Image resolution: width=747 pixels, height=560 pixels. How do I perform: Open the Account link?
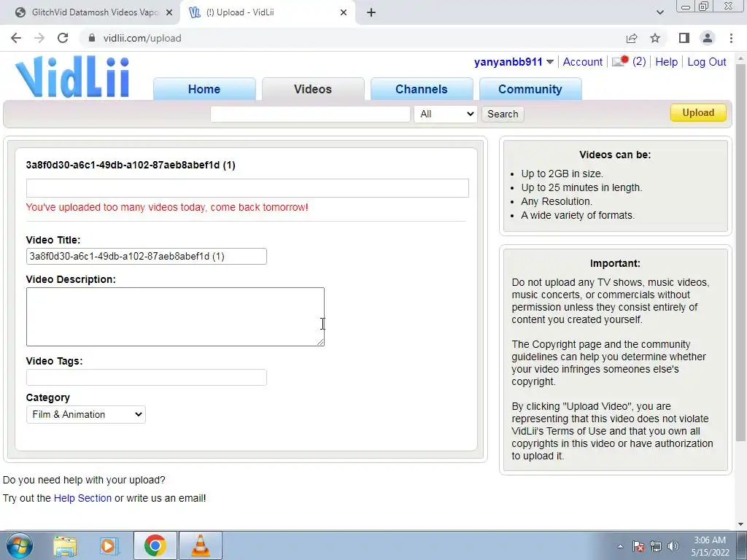583,62
